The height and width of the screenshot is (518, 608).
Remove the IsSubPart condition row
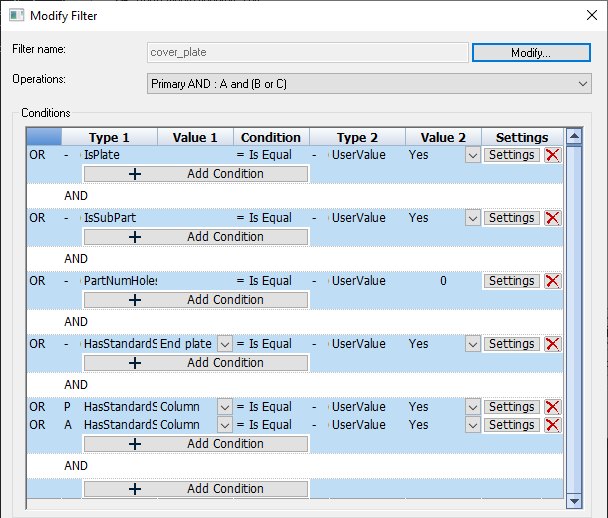(552, 218)
